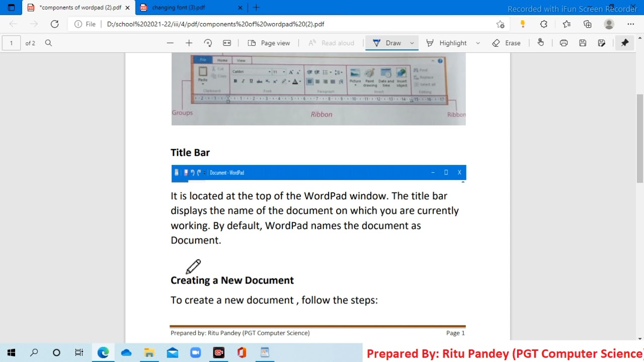
Task: Click the File site info icon
Action: tap(85, 24)
